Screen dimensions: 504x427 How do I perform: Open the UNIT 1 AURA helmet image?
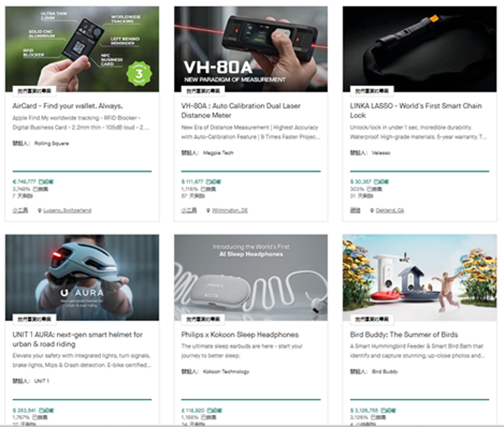point(82,277)
